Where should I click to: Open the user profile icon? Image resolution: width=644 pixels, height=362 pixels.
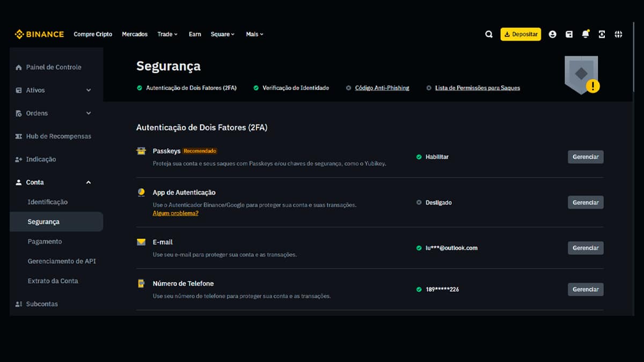point(553,34)
